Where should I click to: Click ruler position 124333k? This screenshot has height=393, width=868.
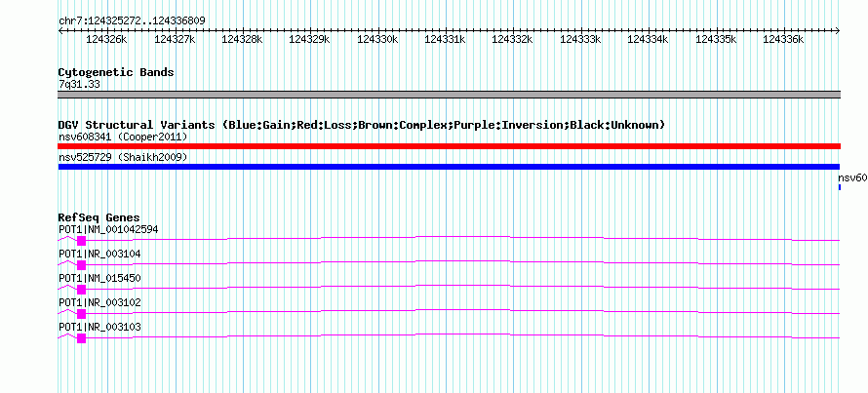(x=580, y=39)
